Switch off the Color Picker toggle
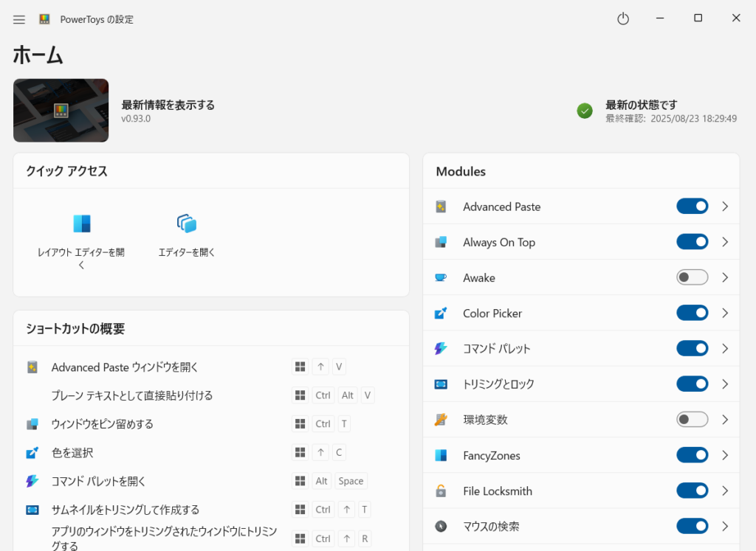The width and height of the screenshot is (756, 551). pyautogui.click(x=692, y=313)
